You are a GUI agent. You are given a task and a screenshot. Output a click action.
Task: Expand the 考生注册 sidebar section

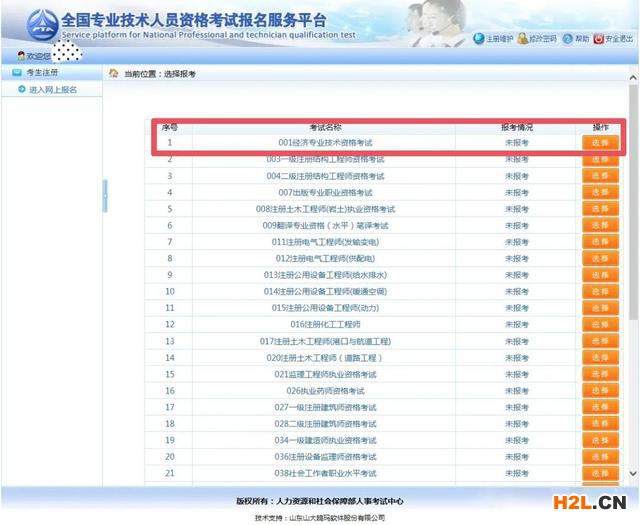41,74
